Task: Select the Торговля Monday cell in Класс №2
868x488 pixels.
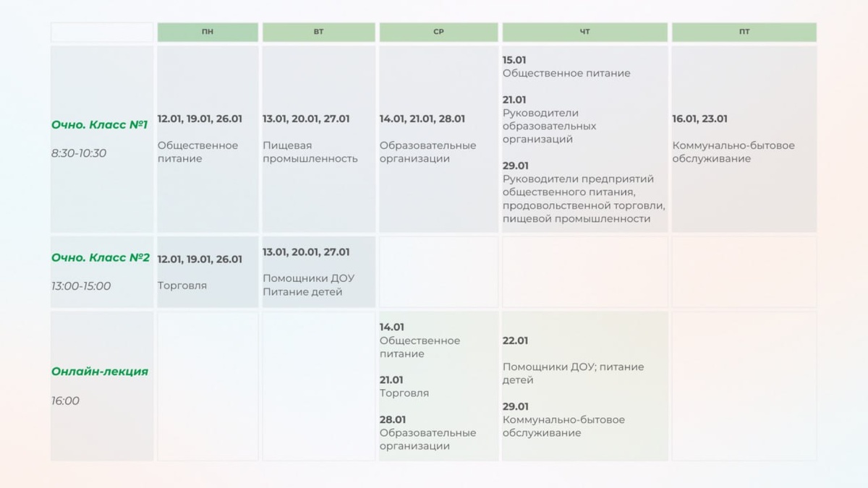Action: coord(208,272)
